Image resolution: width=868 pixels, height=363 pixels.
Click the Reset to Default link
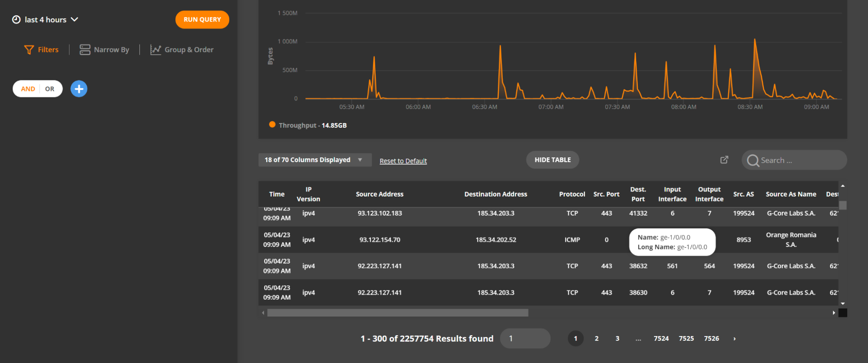(x=403, y=161)
